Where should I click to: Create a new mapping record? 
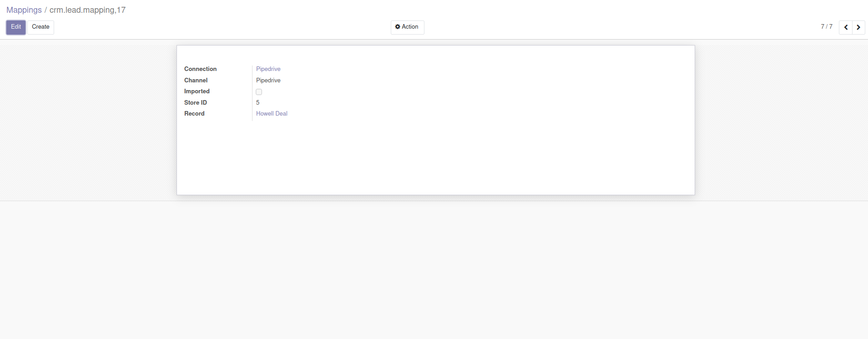(x=40, y=27)
